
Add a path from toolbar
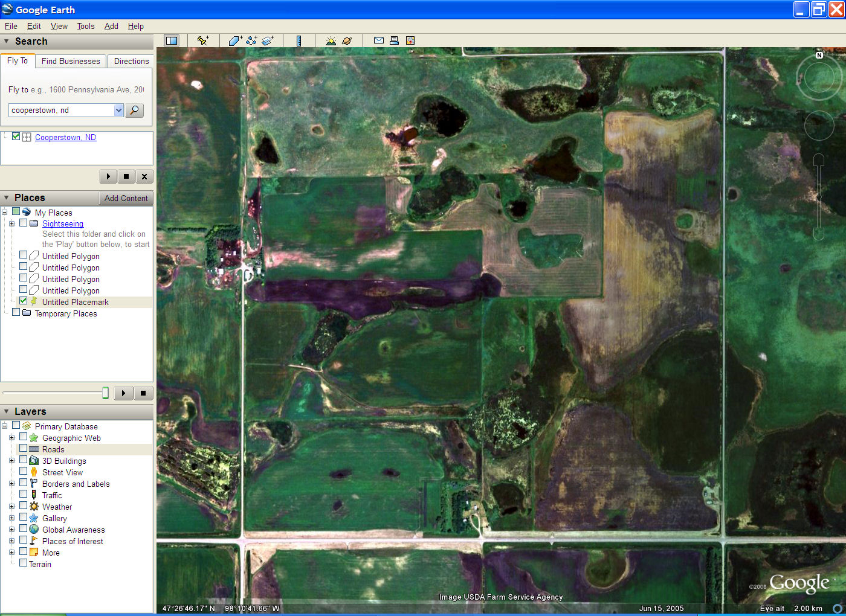tap(251, 40)
